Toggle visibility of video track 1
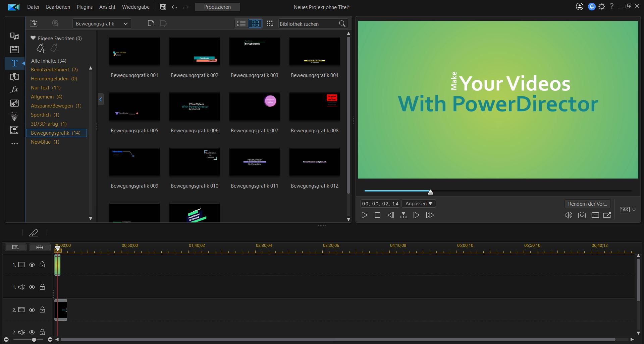This screenshot has width=644, height=344. coord(32,265)
